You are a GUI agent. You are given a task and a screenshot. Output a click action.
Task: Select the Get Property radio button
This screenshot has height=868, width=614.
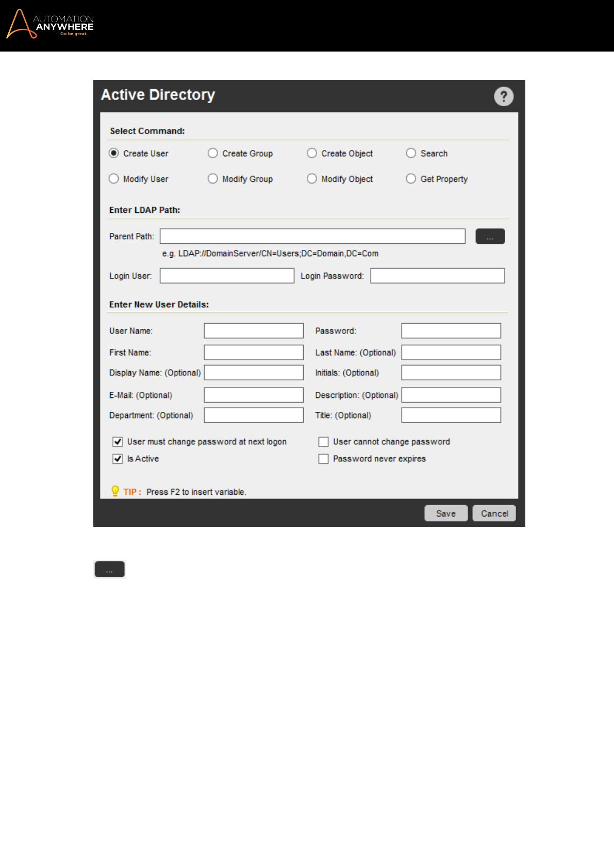411,179
